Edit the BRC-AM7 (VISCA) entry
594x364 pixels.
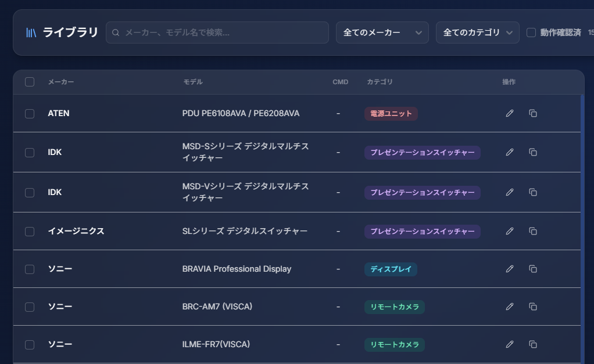(510, 307)
